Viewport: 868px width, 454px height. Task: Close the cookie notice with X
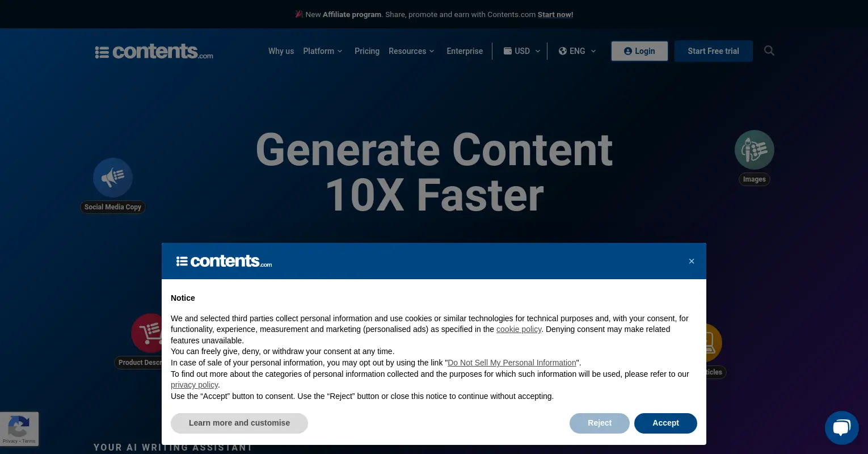tap(691, 261)
